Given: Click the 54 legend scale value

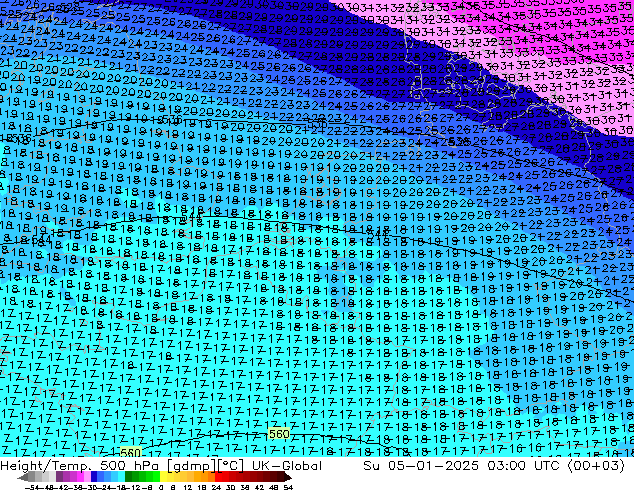Looking at the screenshot, I should click(x=288, y=488).
